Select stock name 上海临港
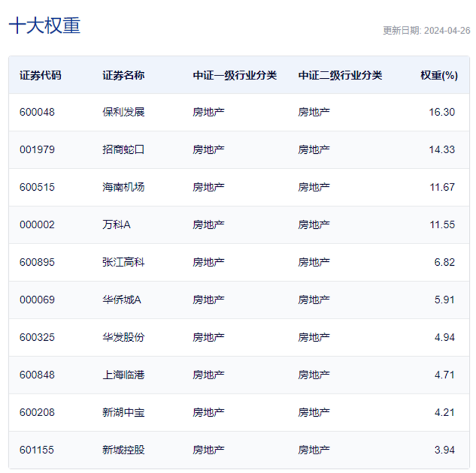Image resolution: width=476 pixels, height=473 pixels. (x=123, y=375)
